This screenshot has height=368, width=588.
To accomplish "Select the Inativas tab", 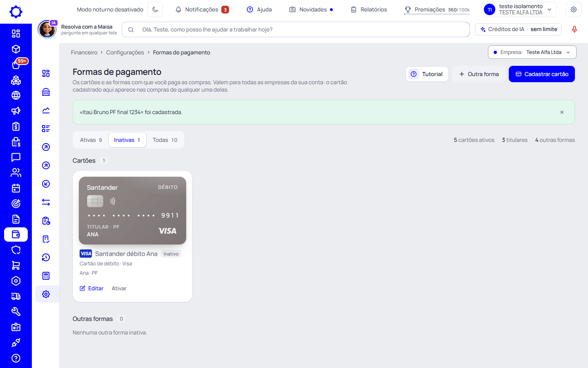I will click(127, 140).
